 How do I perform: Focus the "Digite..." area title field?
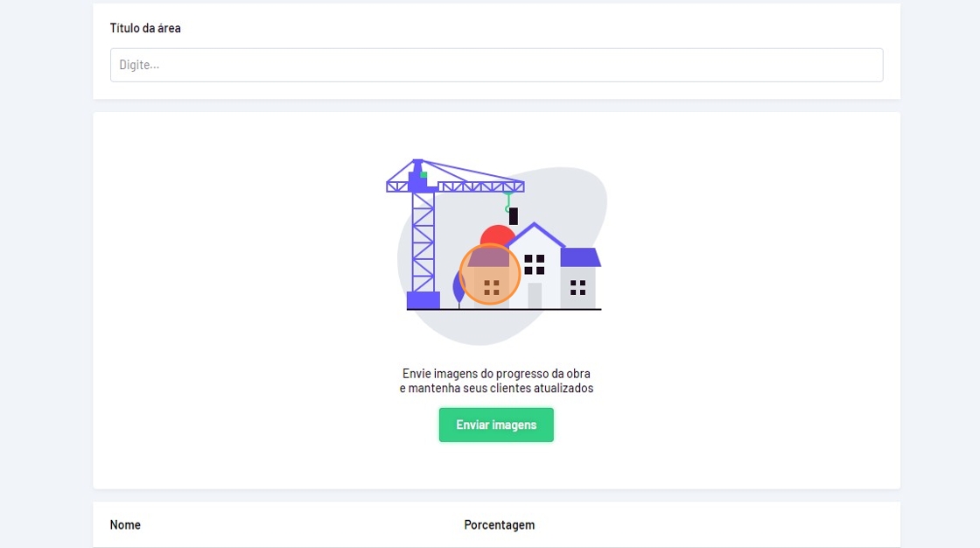point(496,65)
